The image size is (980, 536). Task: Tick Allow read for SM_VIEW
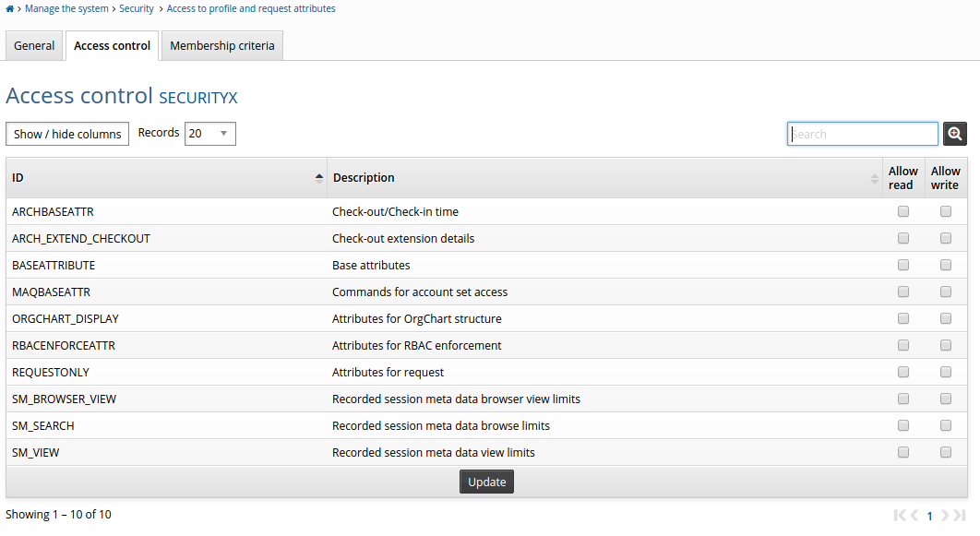pyautogui.click(x=903, y=452)
